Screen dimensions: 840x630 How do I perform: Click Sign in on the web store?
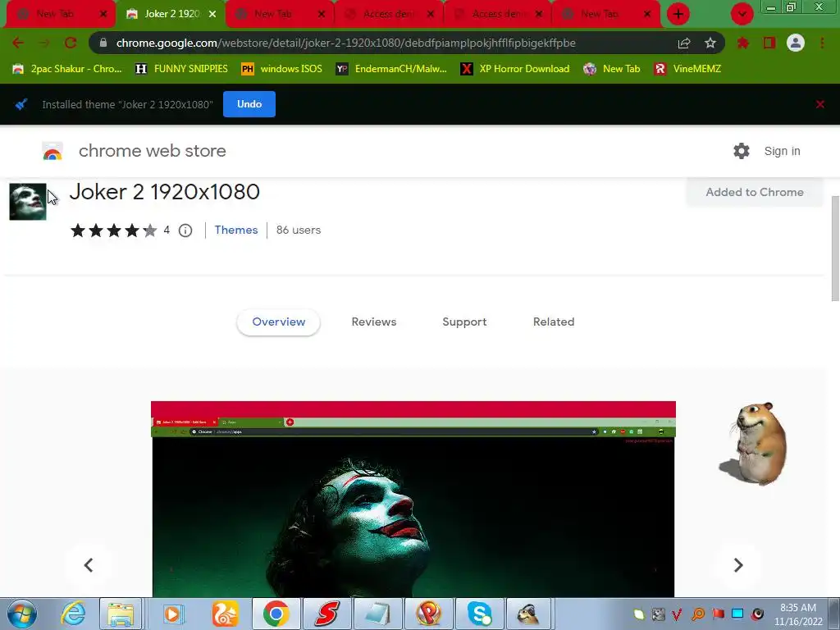click(x=782, y=151)
